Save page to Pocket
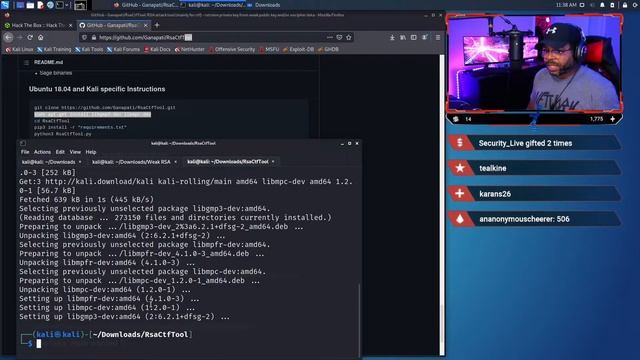The image size is (640, 360). pyautogui.click(x=339, y=37)
